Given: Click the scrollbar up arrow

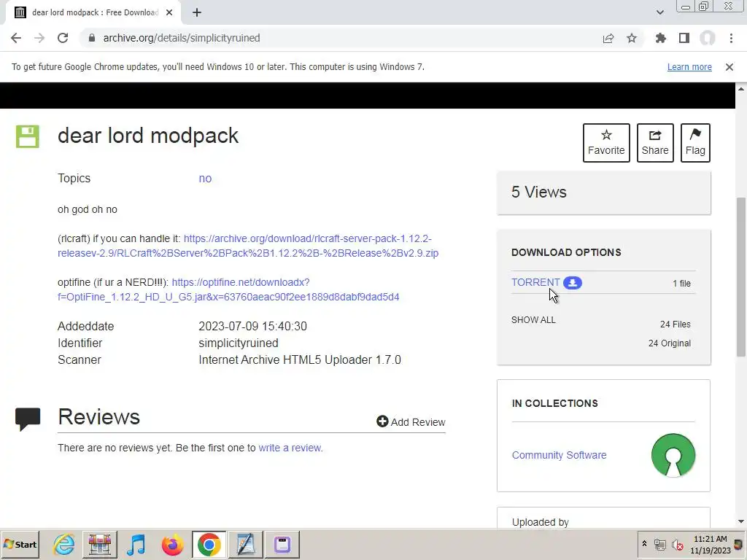Looking at the screenshot, I should point(741,88).
